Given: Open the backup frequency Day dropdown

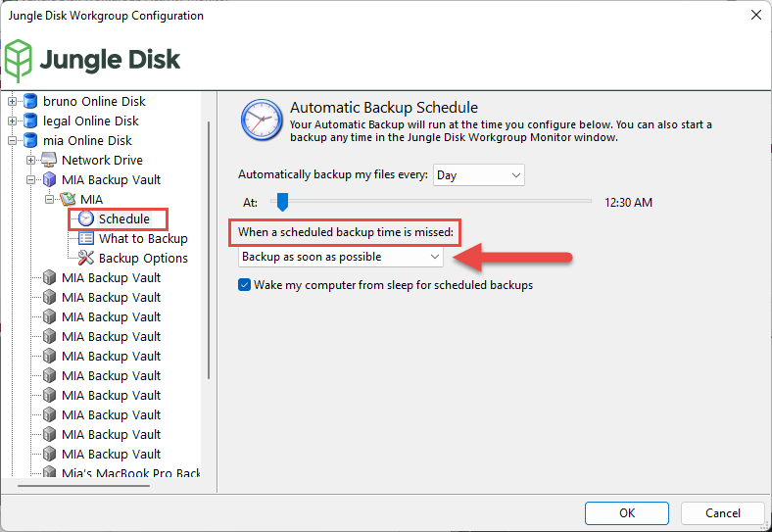Looking at the screenshot, I should click(478, 175).
